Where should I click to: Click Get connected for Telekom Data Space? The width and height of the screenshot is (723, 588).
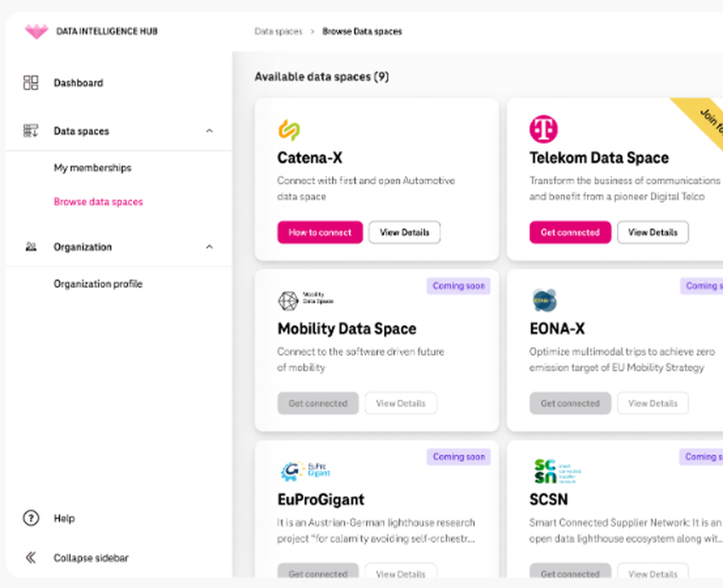tap(570, 232)
